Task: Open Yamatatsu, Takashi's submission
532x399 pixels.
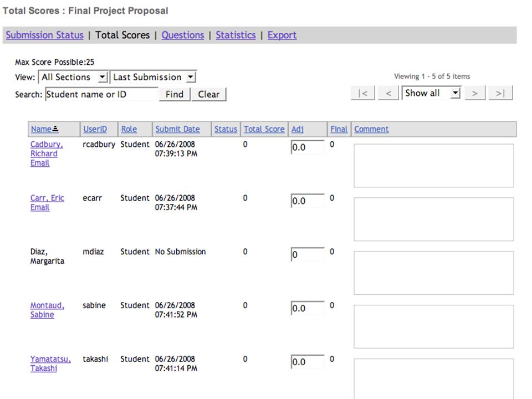Action: click(50, 364)
